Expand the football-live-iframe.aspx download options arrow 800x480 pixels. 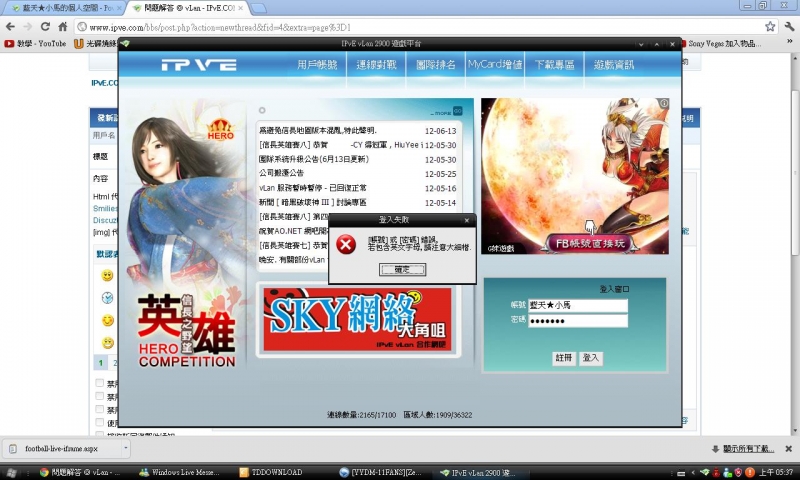point(126,449)
